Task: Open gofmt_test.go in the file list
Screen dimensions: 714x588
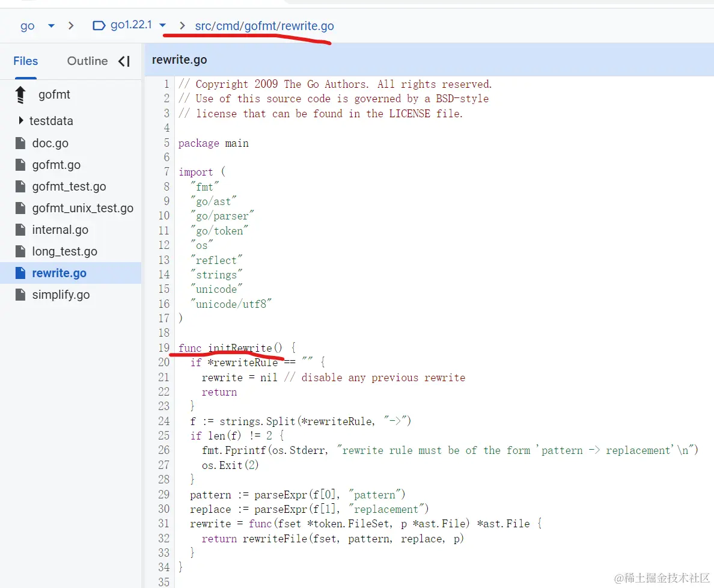Action: [x=69, y=186]
